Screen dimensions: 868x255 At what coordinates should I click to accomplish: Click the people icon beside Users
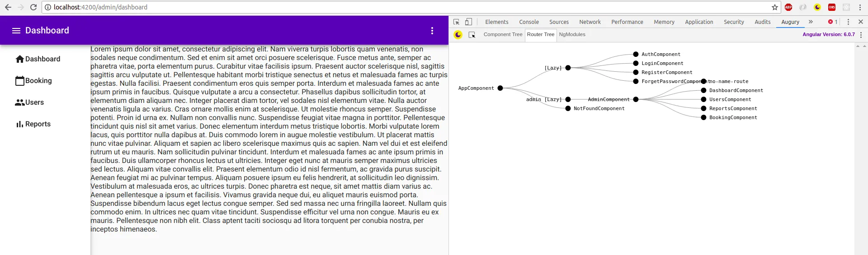[20, 102]
